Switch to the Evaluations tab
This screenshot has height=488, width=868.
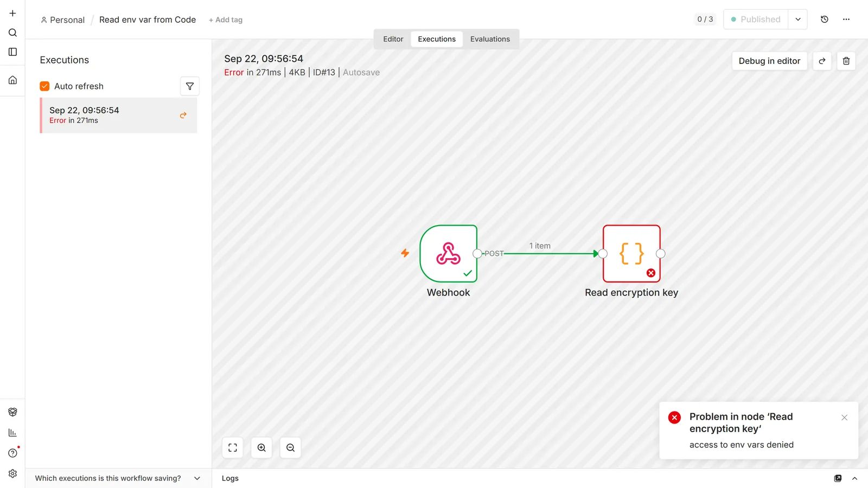click(490, 39)
